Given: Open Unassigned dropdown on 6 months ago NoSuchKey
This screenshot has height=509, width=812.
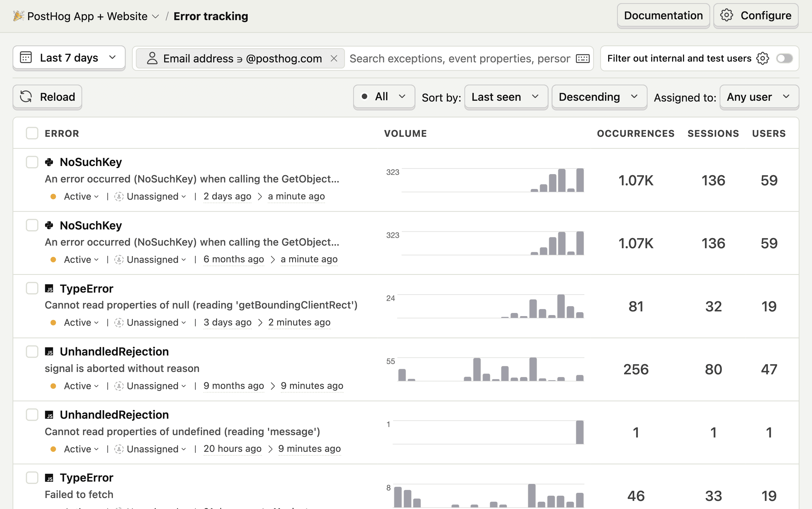Looking at the screenshot, I should click(150, 259).
